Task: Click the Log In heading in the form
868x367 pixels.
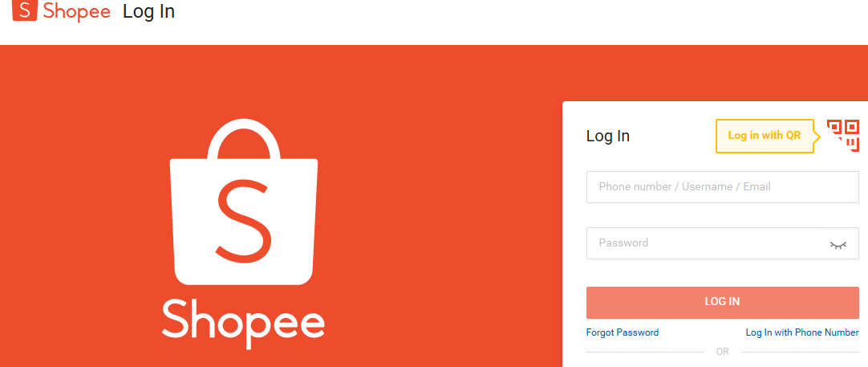Action: (608, 136)
